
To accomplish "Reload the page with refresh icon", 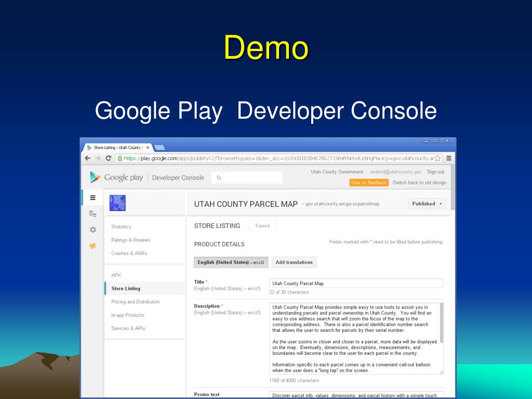I will pyautogui.click(x=109, y=158).
